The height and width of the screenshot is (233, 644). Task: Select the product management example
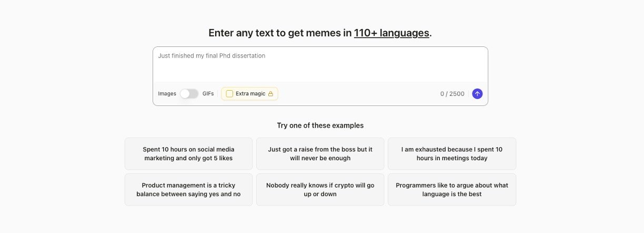tap(188, 190)
